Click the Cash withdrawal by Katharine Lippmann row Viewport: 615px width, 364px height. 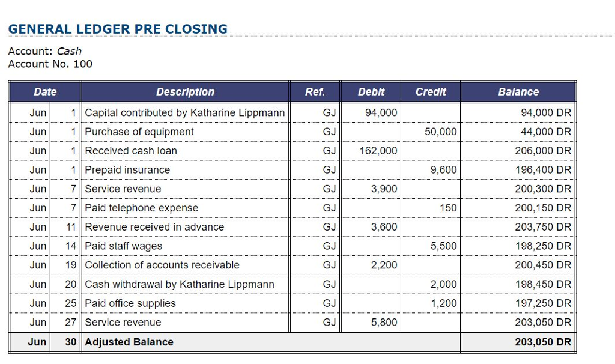click(292, 284)
